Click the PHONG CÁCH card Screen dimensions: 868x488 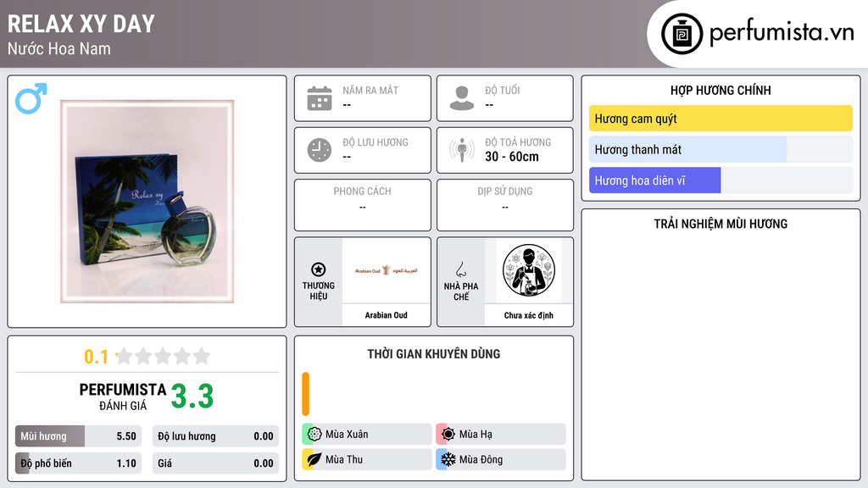click(363, 205)
